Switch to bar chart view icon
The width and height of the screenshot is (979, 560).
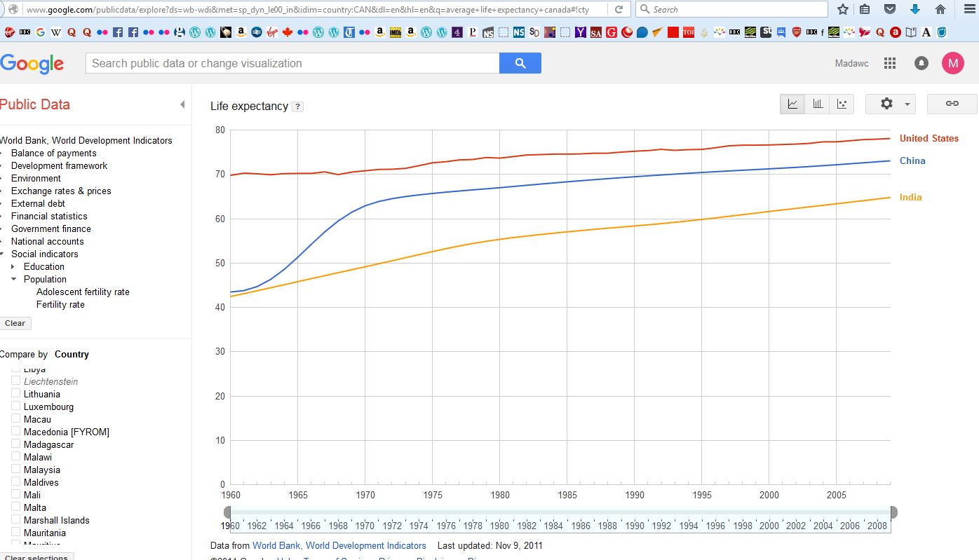coord(817,104)
